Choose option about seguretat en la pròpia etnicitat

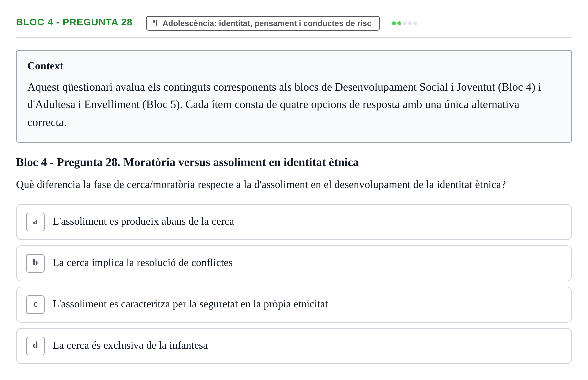[294, 305]
